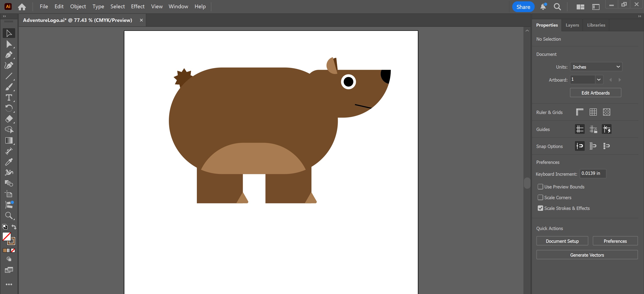This screenshot has width=644, height=294.
Task: Open the workspace switcher icon
Action: (596, 7)
